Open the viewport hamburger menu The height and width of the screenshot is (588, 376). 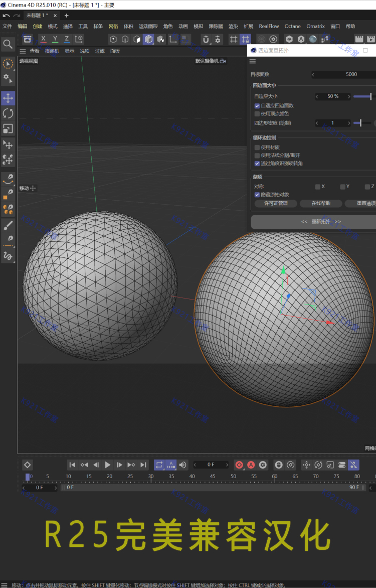pos(23,51)
